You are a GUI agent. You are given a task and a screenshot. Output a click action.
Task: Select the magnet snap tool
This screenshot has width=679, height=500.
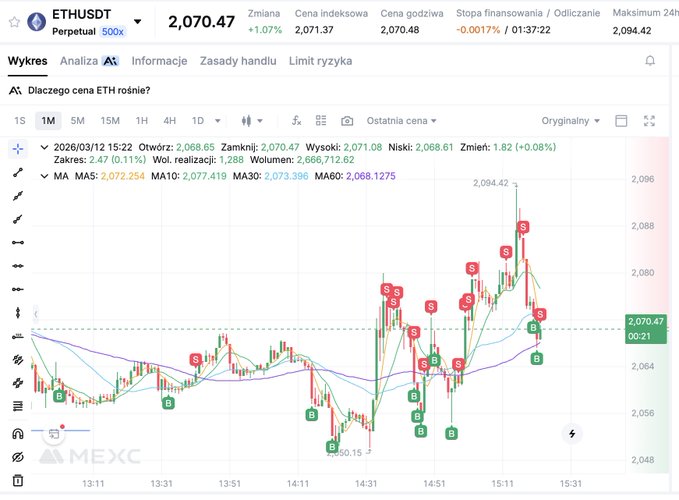click(x=17, y=434)
